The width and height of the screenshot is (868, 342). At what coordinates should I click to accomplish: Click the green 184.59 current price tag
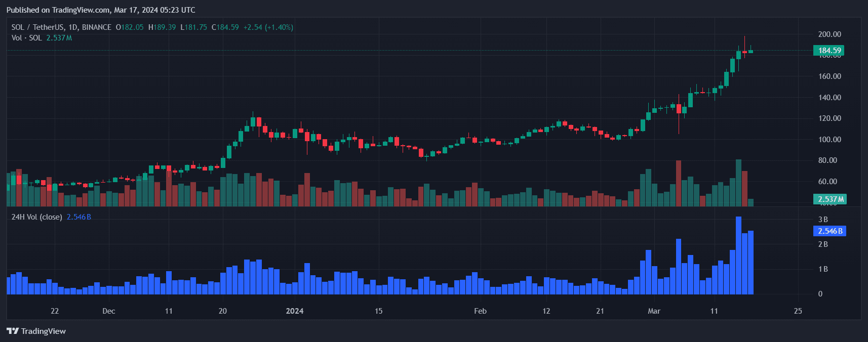click(x=829, y=51)
